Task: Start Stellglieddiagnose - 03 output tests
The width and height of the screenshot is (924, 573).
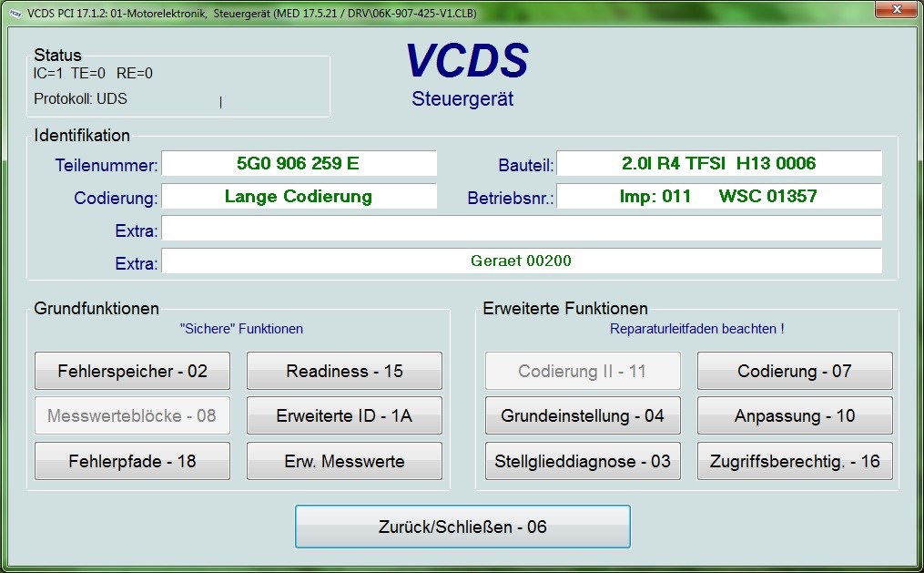Action: 583,461
